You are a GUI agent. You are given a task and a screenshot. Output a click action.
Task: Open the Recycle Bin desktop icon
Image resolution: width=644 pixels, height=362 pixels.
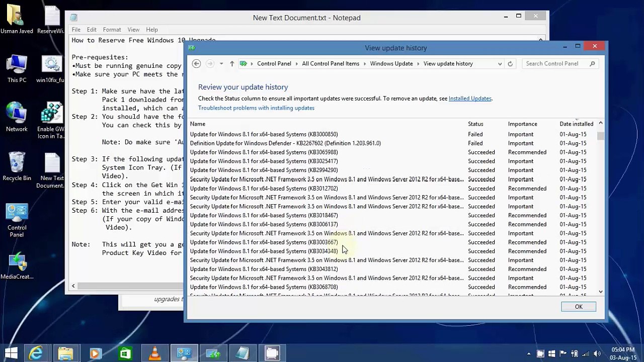[x=17, y=166]
